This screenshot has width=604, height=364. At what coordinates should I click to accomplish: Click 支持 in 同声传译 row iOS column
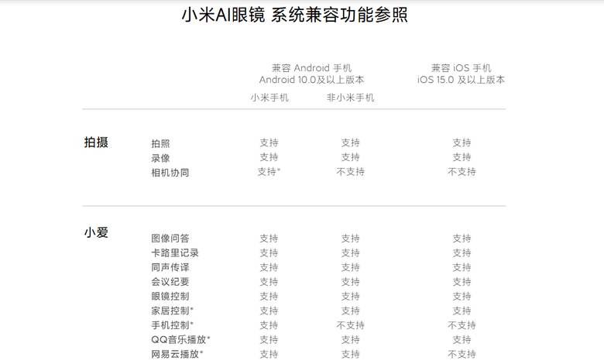(462, 267)
